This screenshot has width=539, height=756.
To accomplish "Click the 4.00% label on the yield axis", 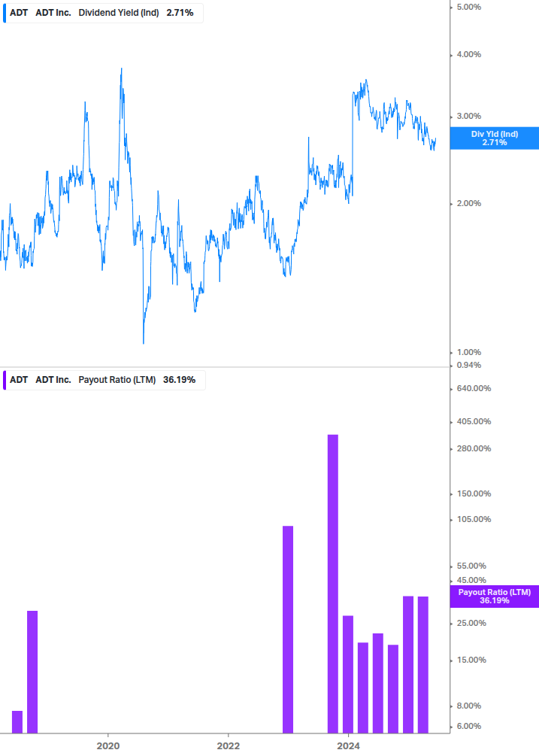I will 468,54.
